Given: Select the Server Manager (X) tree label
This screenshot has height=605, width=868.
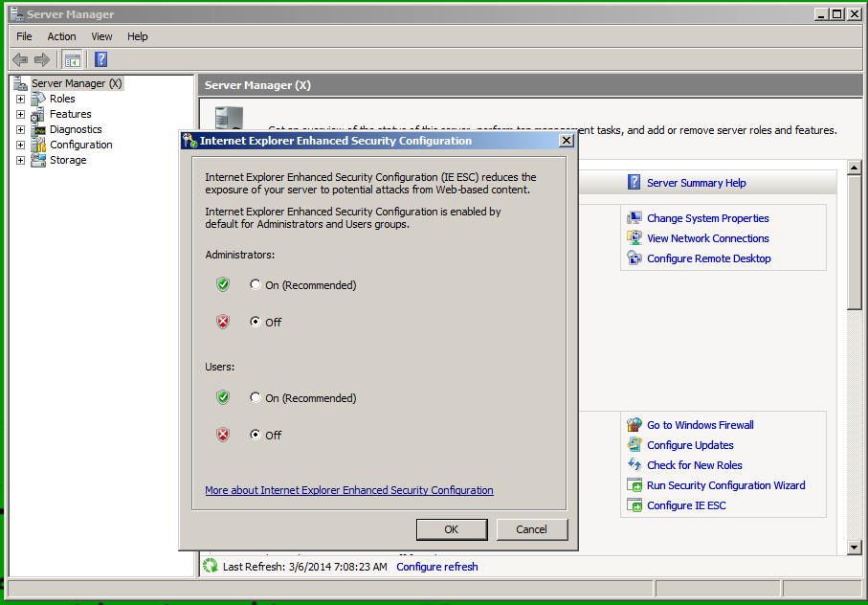Looking at the screenshot, I should pyautogui.click(x=77, y=83).
